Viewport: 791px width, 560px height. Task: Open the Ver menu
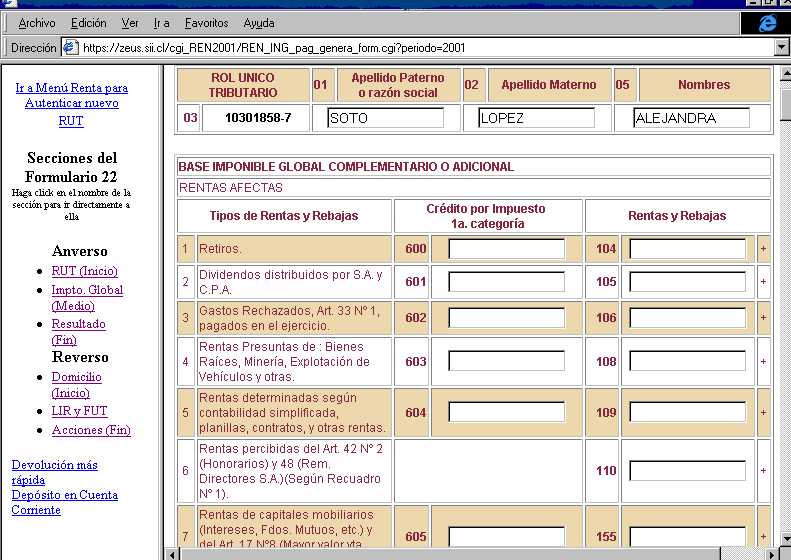pos(130,23)
